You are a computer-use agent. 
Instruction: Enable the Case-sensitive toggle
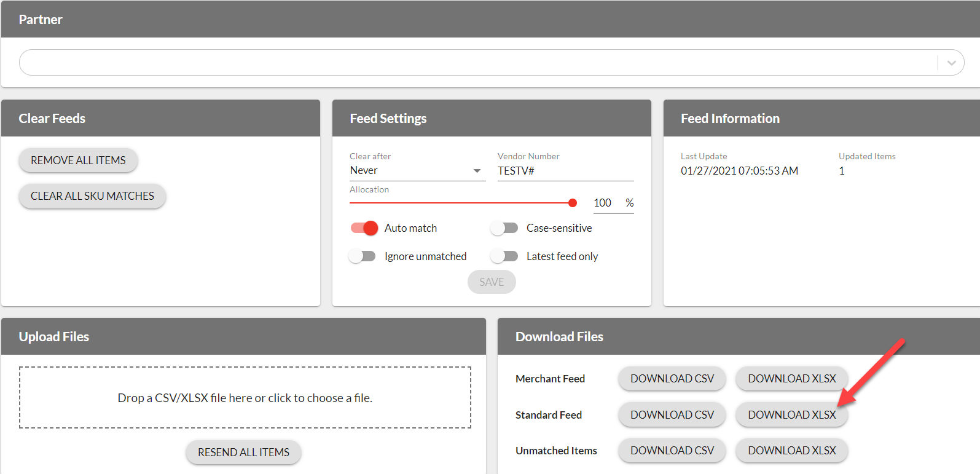(504, 228)
